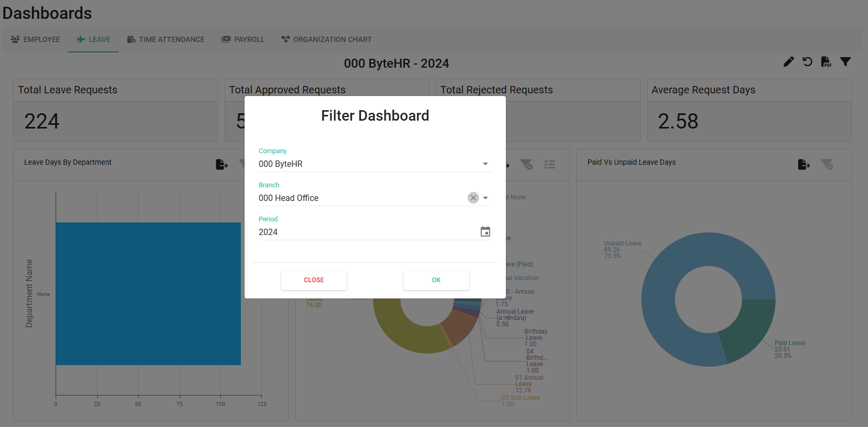
Task: Click the Average Request Days value 2.58
Action: pos(678,121)
